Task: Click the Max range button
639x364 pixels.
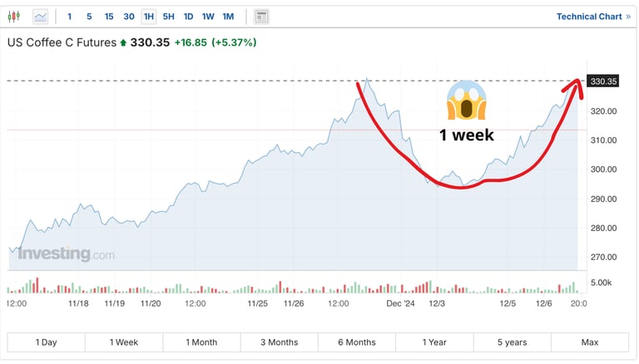Action: [590, 342]
